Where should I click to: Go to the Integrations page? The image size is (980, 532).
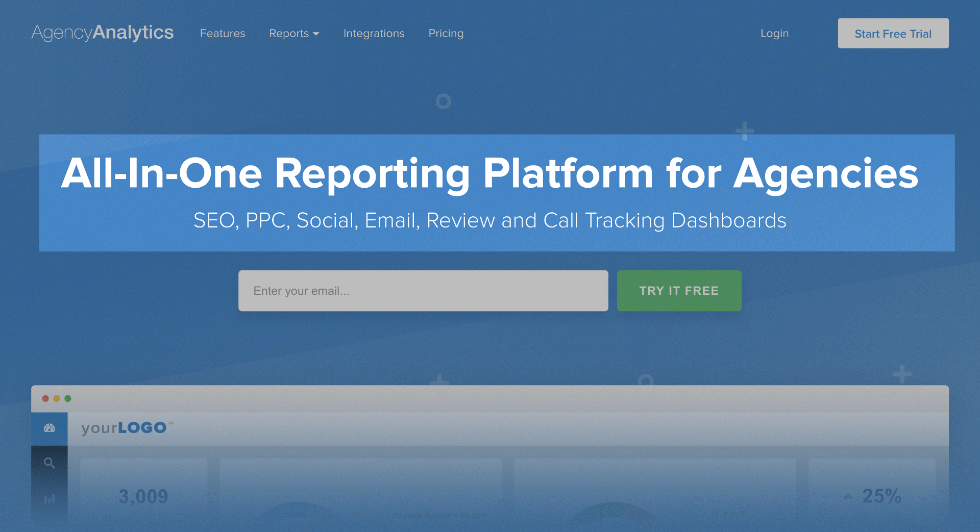374,33
